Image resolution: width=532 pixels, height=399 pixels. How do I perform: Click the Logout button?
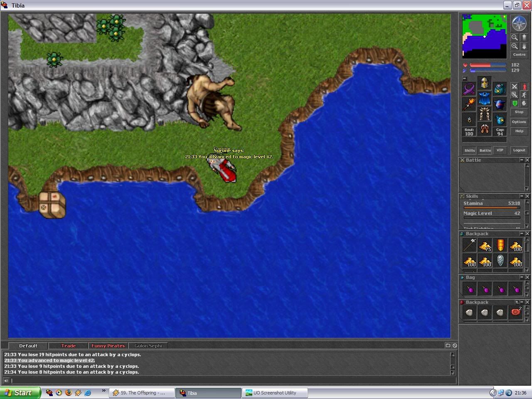519,150
